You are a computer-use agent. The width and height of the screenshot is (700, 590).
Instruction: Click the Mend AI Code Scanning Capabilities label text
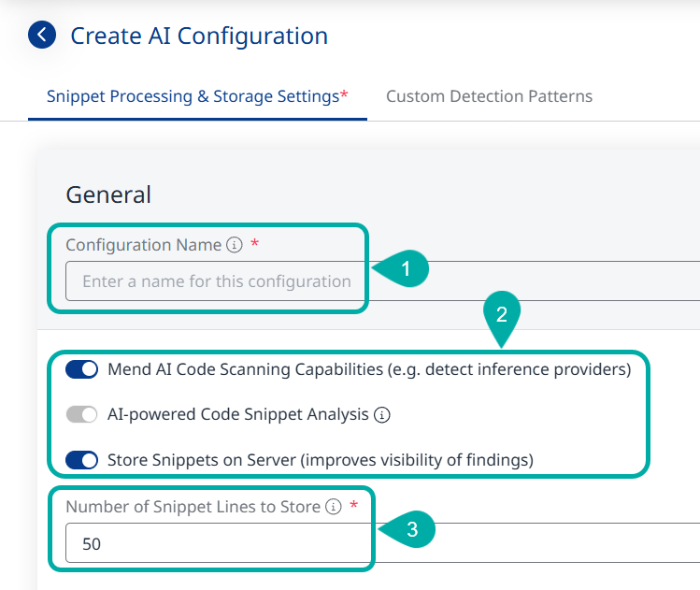tap(369, 369)
